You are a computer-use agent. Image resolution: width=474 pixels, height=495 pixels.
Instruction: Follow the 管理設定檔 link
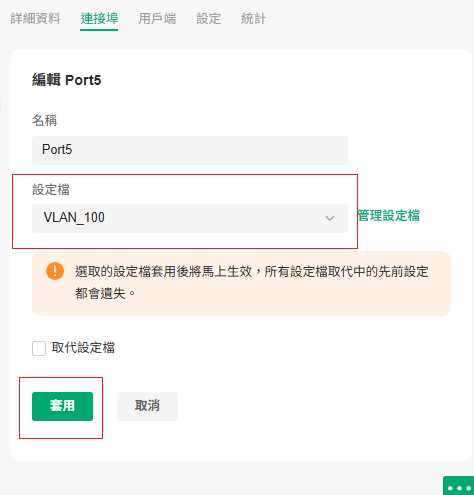point(389,215)
